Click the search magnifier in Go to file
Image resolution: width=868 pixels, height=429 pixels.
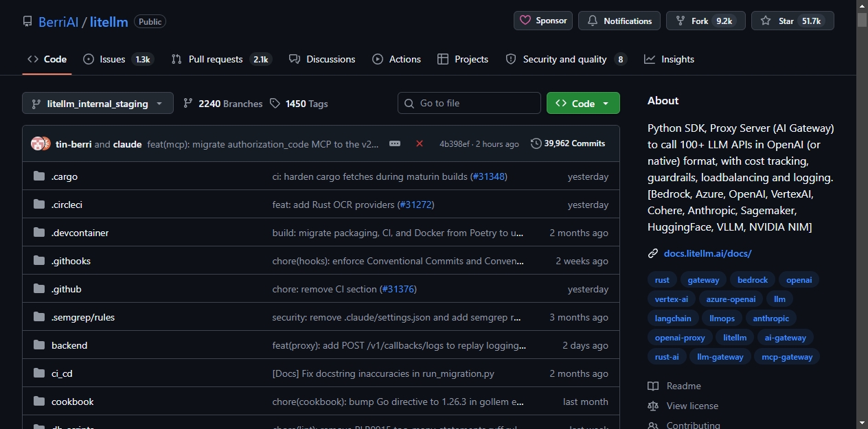(x=409, y=103)
